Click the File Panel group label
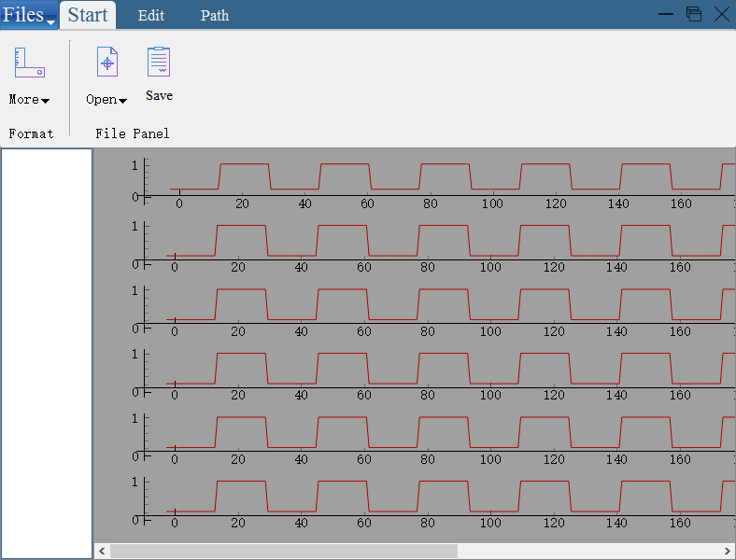The image size is (736, 560). click(133, 133)
